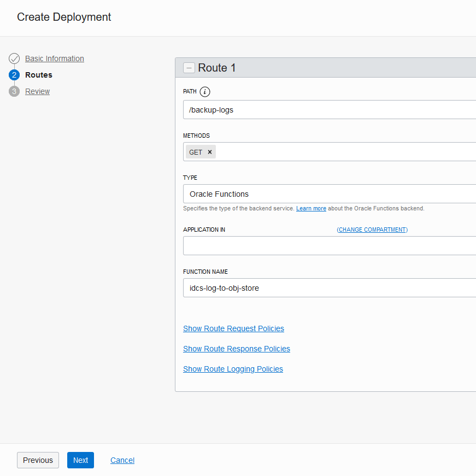Show Route Request Policies
This screenshot has width=476, height=476.
(x=233, y=328)
